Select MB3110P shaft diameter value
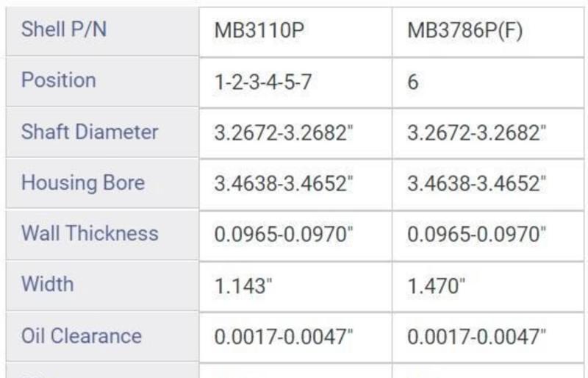The image size is (588, 378). pyautogui.click(x=284, y=133)
